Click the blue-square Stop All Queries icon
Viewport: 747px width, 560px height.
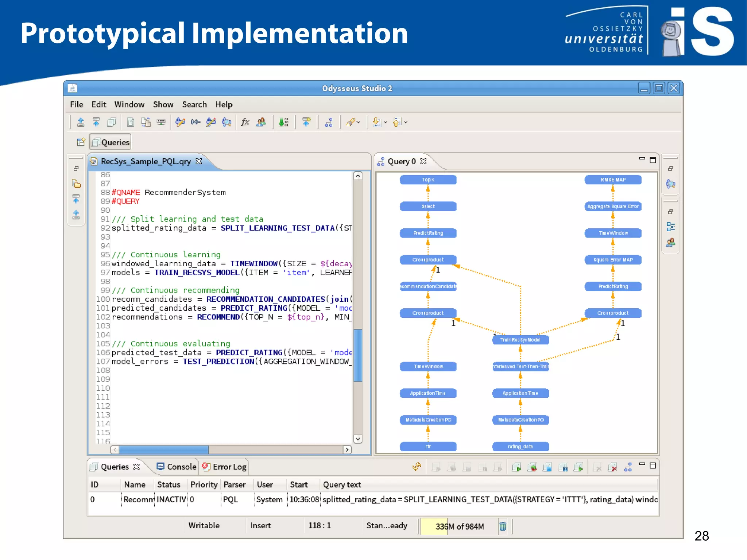(547, 467)
